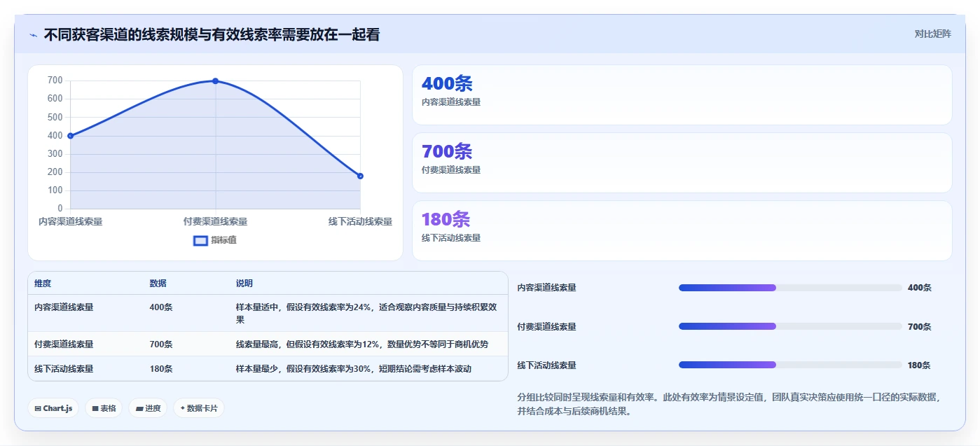Toggle the 指标值 legend box in the chart
The height and width of the screenshot is (446, 980).
(x=200, y=240)
